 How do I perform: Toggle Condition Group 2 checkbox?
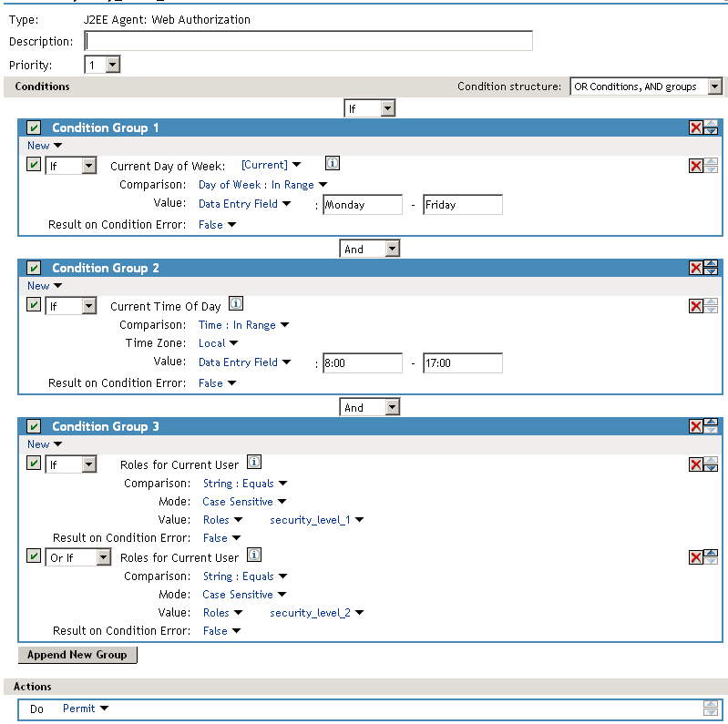pyautogui.click(x=34, y=268)
